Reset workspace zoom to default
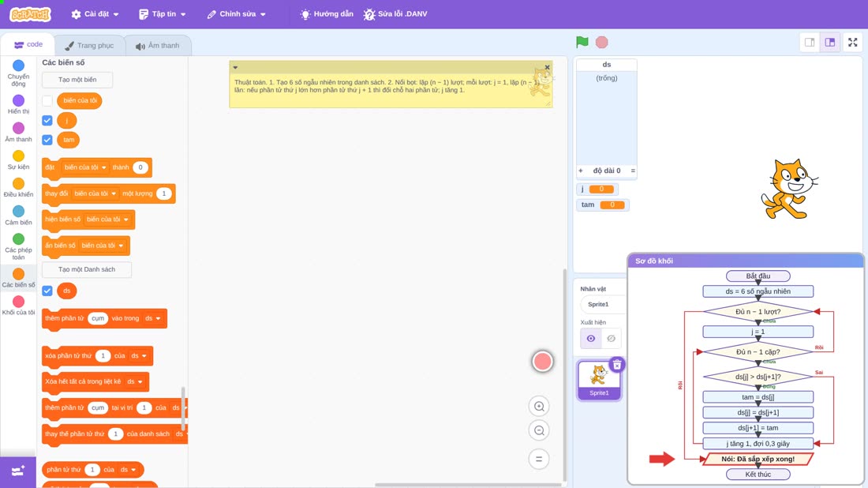 point(539,459)
